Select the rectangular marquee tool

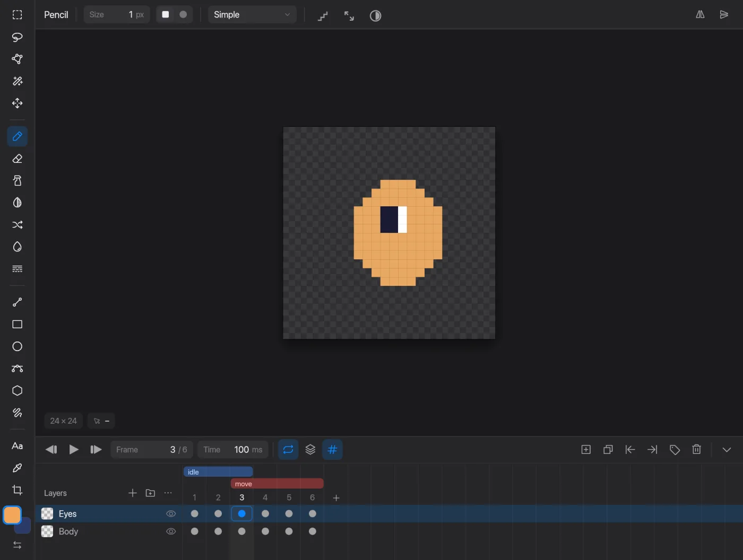pos(17,15)
